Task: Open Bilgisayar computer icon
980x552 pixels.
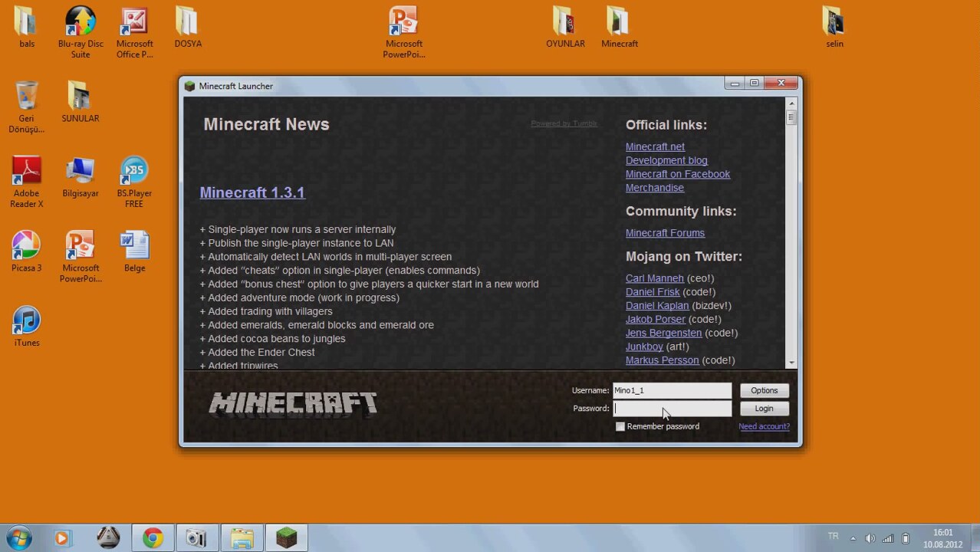Action: pyautogui.click(x=81, y=177)
